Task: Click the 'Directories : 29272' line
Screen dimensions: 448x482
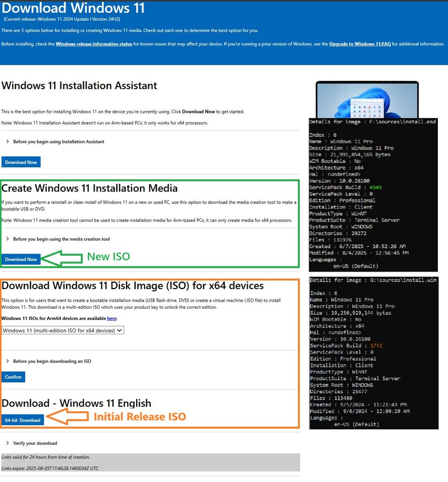Action: (x=338, y=234)
